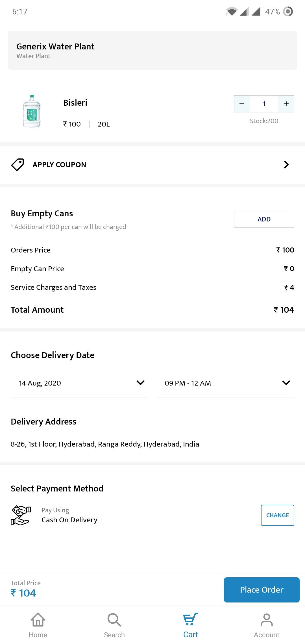Tap the Bisleri quantity number field
305x644 pixels.
click(264, 104)
